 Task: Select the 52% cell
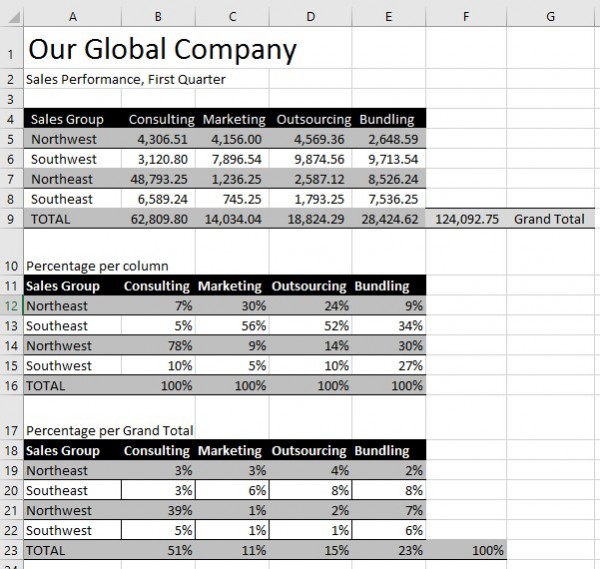[x=310, y=326]
